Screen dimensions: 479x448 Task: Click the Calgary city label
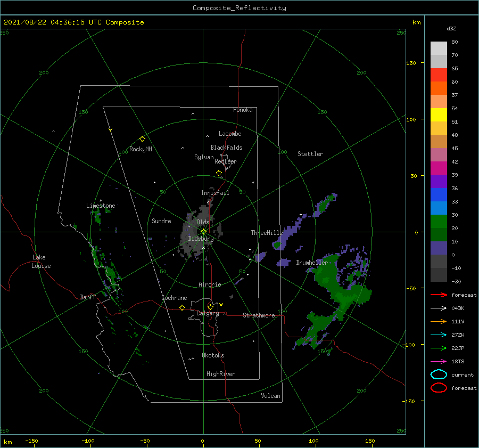pyautogui.click(x=208, y=313)
